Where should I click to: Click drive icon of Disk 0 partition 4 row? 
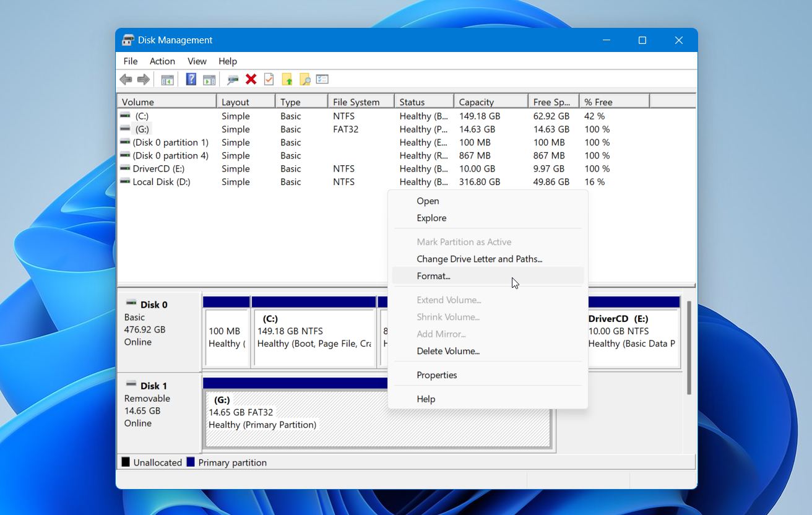click(x=125, y=155)
